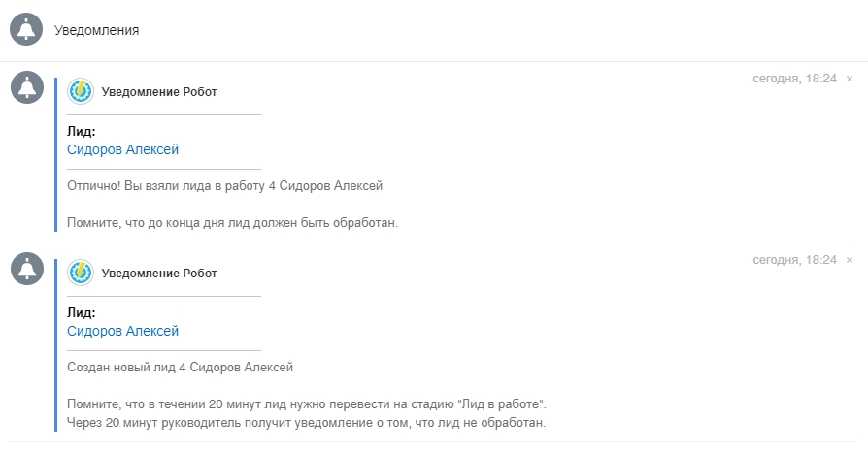The width and height of the screenshot is (868, 451).
Task: Open Сидоров Алексей link in 'Вы взяли лида' notification
Action: (x=122, y=149)
